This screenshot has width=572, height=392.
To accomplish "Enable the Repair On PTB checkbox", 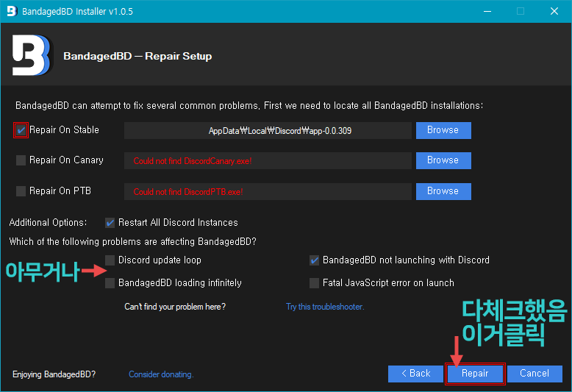I will coord(21,191).
